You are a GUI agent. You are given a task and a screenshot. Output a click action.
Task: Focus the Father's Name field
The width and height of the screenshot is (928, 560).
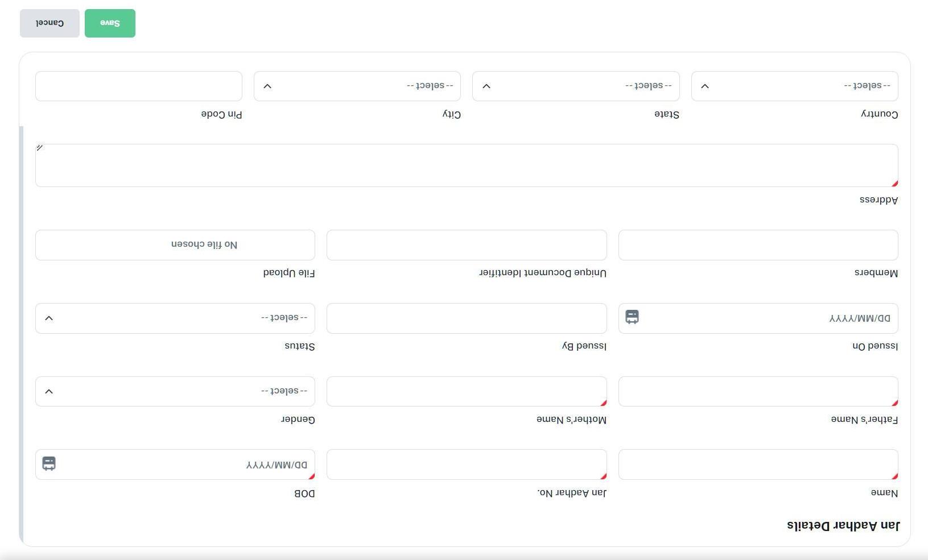coord(758,391)
